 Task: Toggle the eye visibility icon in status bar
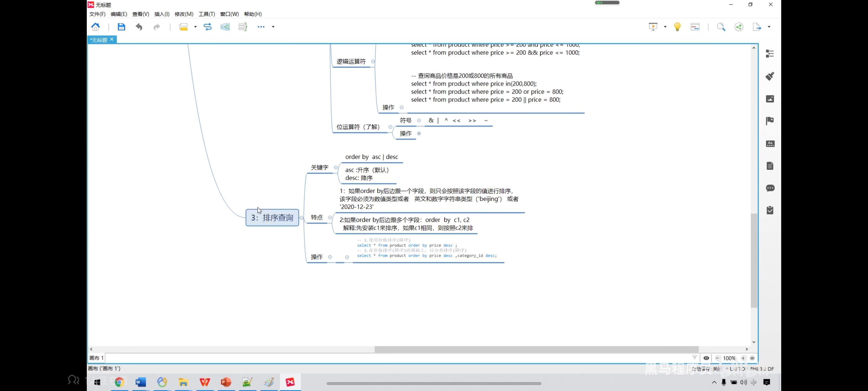click(x=706, y=358)
